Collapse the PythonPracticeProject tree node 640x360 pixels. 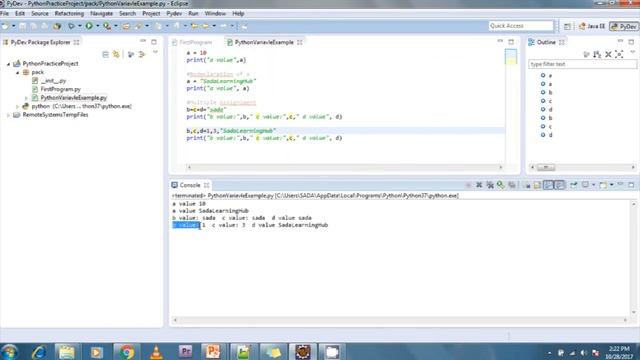[8, 64]
